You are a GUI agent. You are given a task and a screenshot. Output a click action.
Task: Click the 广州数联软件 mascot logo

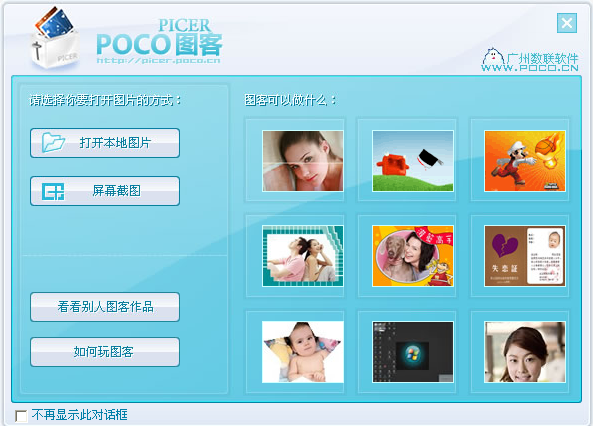(494, 56)
